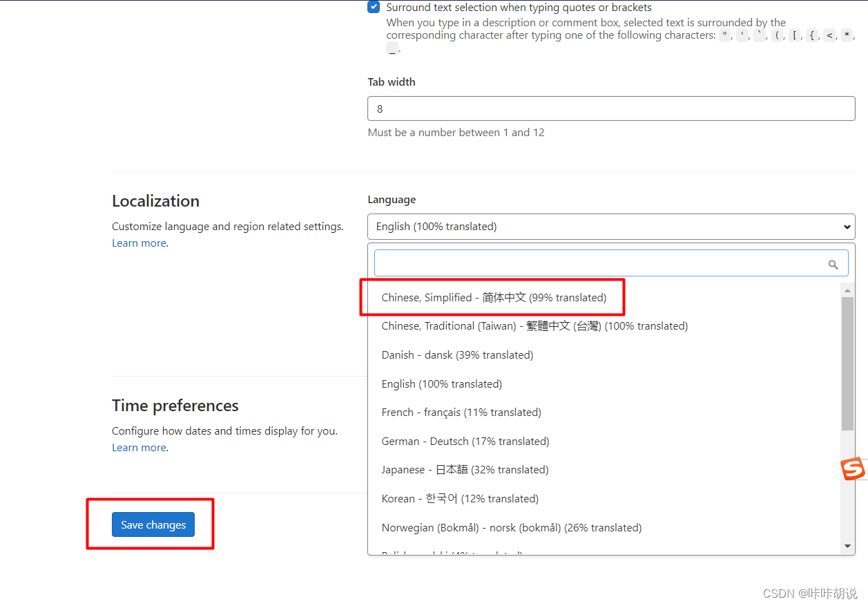Click 'Must be a number between 1 and 12'
This screenshot has width=868, height=606.
[x=456, y=133]
